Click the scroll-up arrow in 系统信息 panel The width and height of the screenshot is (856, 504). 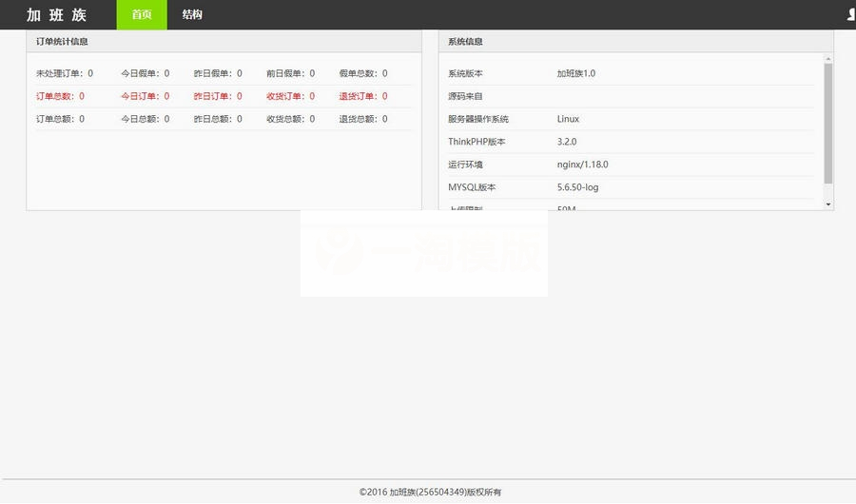828,58
